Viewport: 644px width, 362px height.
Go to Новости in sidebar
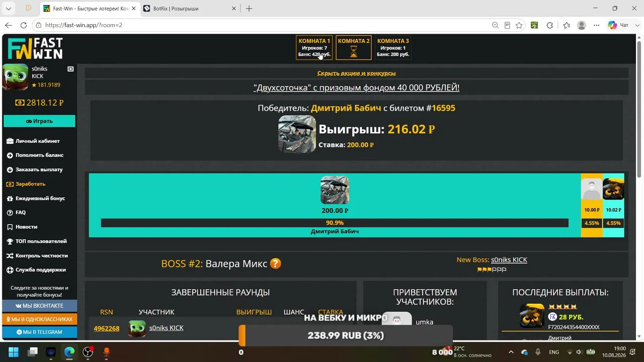tap(26, 227)
